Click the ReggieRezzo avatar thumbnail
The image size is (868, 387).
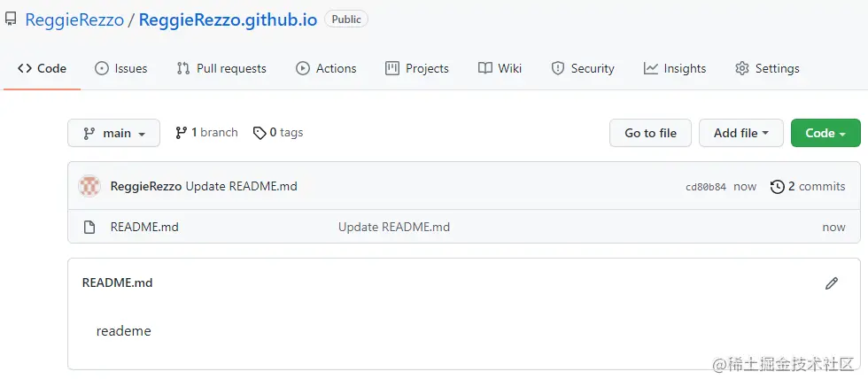click(x=89, y=186)
